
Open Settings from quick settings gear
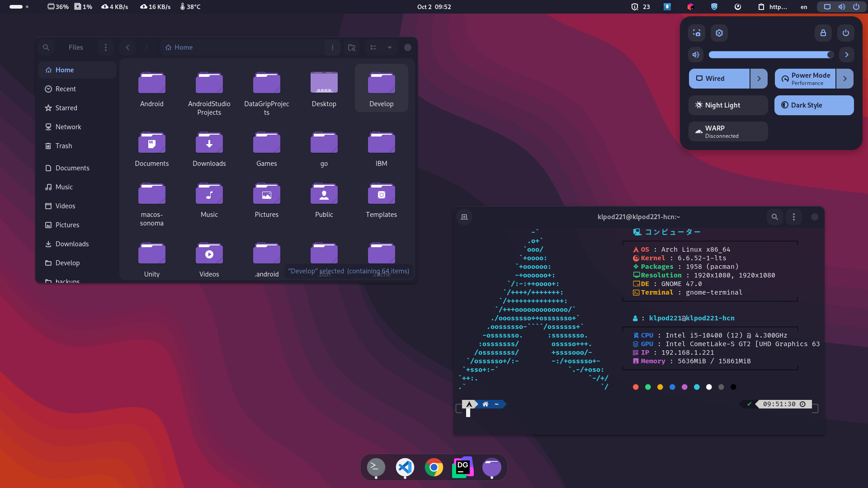(x=719, y=33)
